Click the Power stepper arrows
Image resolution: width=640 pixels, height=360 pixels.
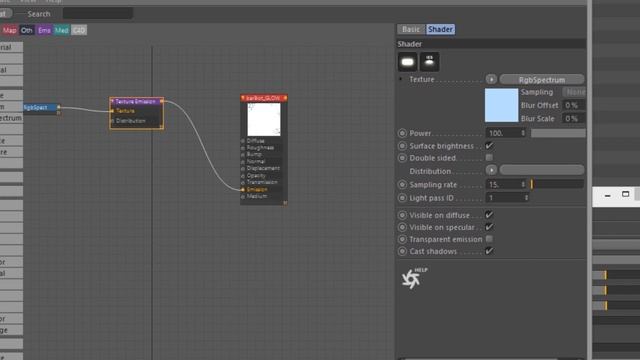pos(523,133)
